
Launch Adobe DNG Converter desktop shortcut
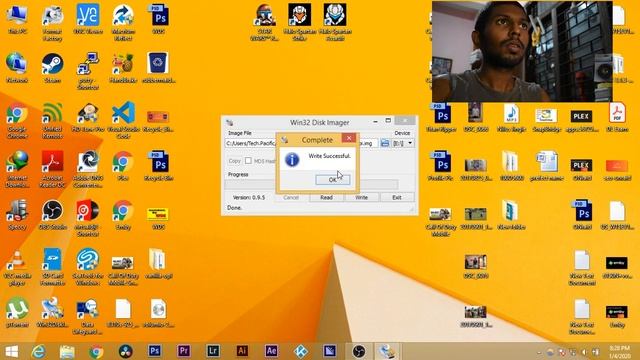(x=88, y=169)
